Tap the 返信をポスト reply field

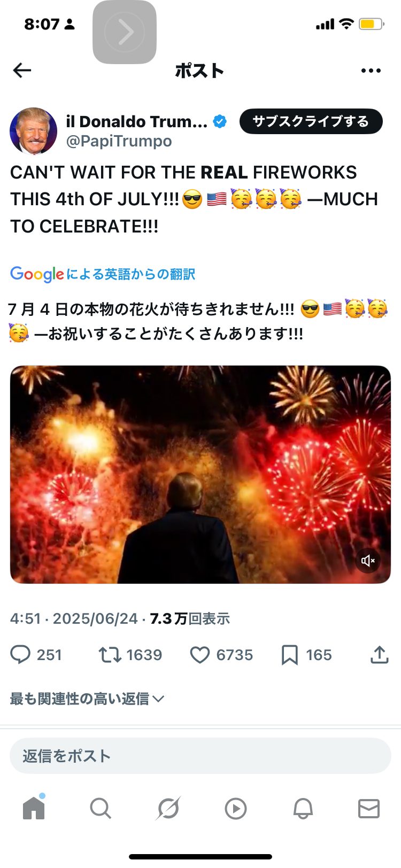pyautogui.click(x=200, y=756)
